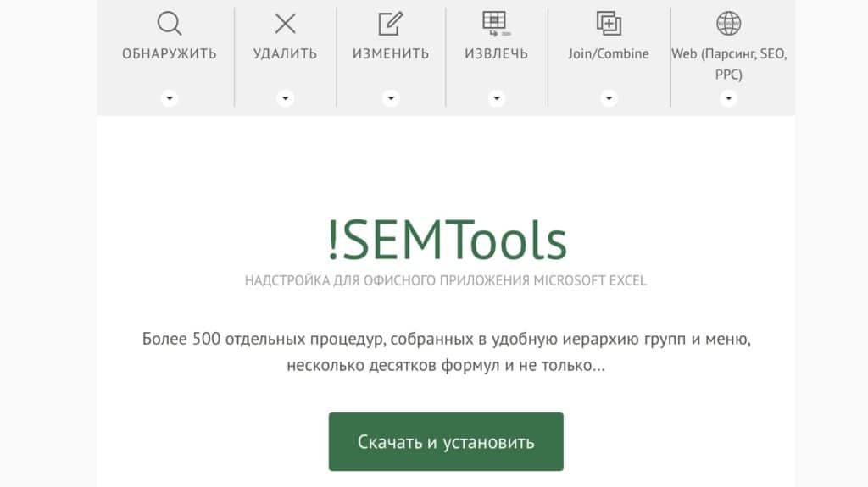Viewport: 868px width, 487px height.
Task: Open the dropdown arrow under ИЗВЛЕЧЬ
Action: click(496, 98)
